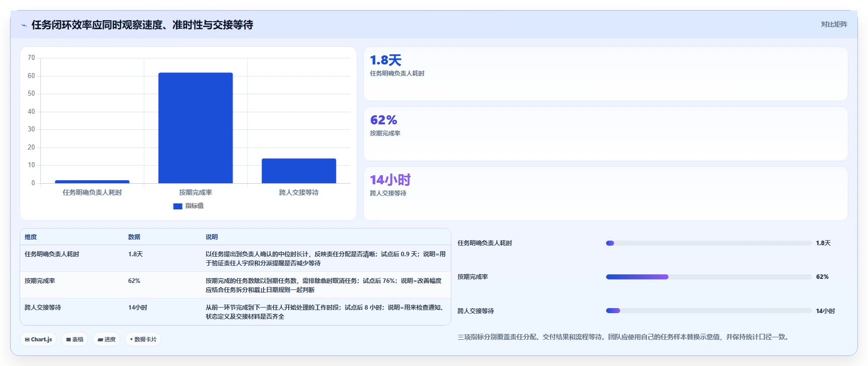This screenshot has width=868, height=366.
Task: Click the 任务明确负责人耗时 progress bar
Action: click(709, 243)
